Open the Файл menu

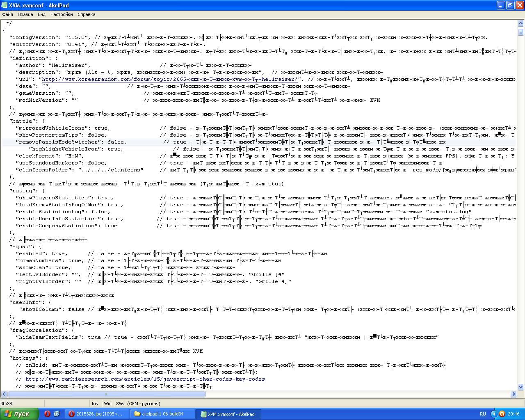point(7,14)
